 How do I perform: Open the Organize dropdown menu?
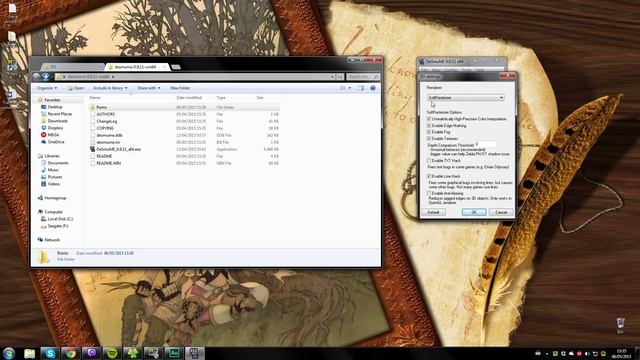[47, 88]
